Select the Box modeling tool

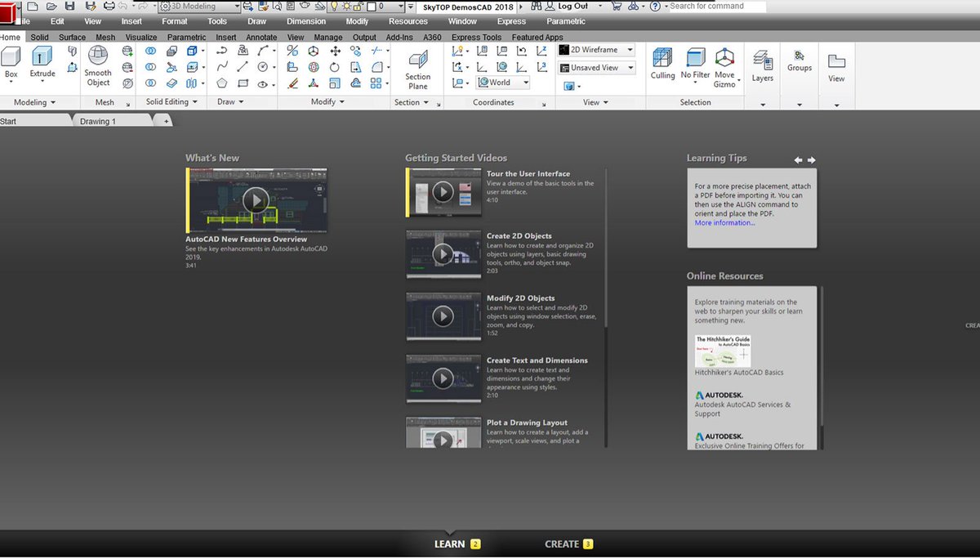point(11,62)
